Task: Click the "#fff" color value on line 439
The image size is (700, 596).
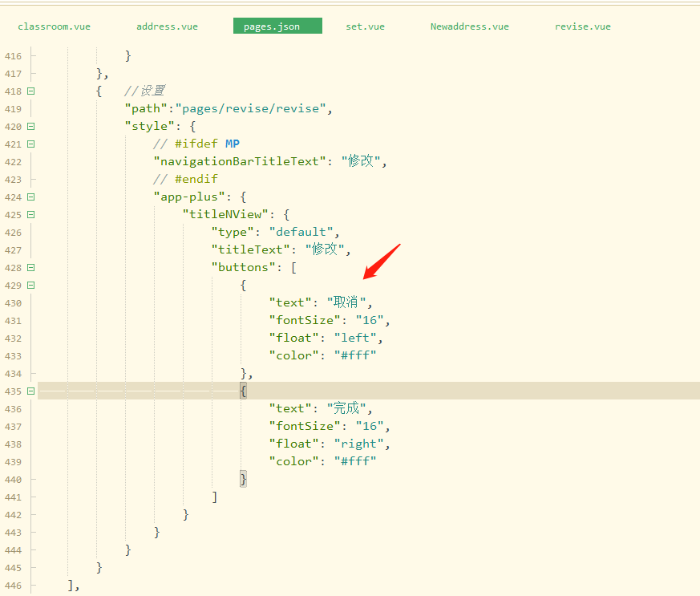Action: pyautogui.click(x=355, y=461)
